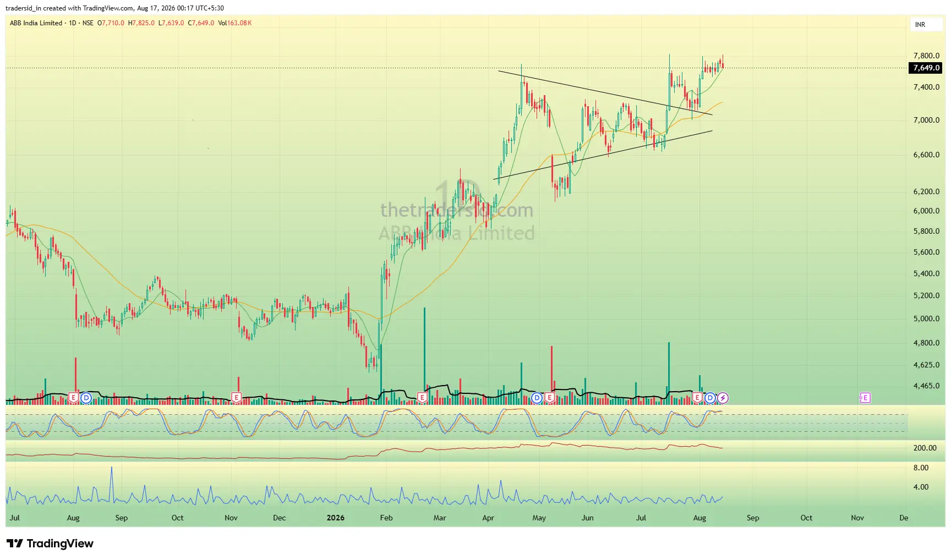Image resolution: width=951 pixels, height=560 pixels.
Task: Click the 4,465.0 price axis label
Action: click(926, 386)
